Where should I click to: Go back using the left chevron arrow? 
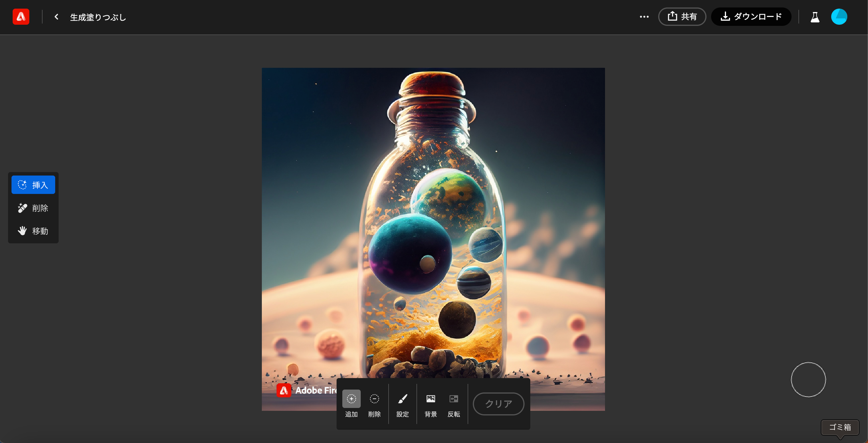(56, 17)
